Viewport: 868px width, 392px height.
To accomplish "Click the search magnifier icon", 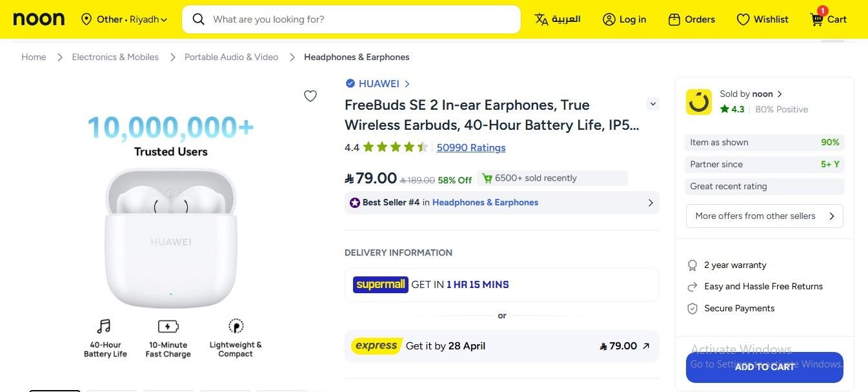I will point(198,19).
